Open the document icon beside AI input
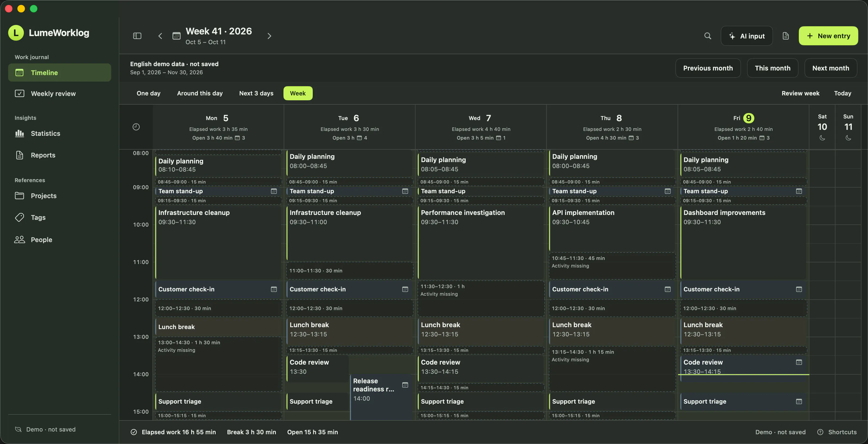The height and width of the screenshot is (444, 868). coord(786,36)
